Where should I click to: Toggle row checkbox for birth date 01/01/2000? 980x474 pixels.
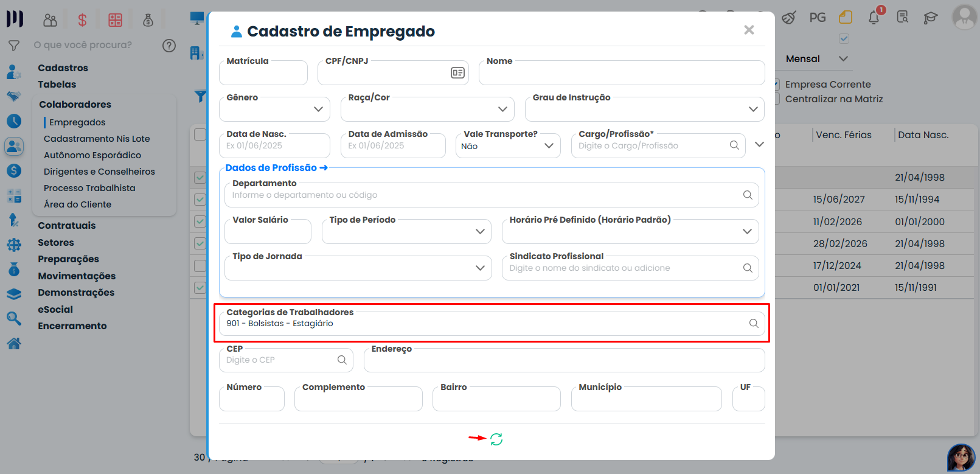coord(200,221)
